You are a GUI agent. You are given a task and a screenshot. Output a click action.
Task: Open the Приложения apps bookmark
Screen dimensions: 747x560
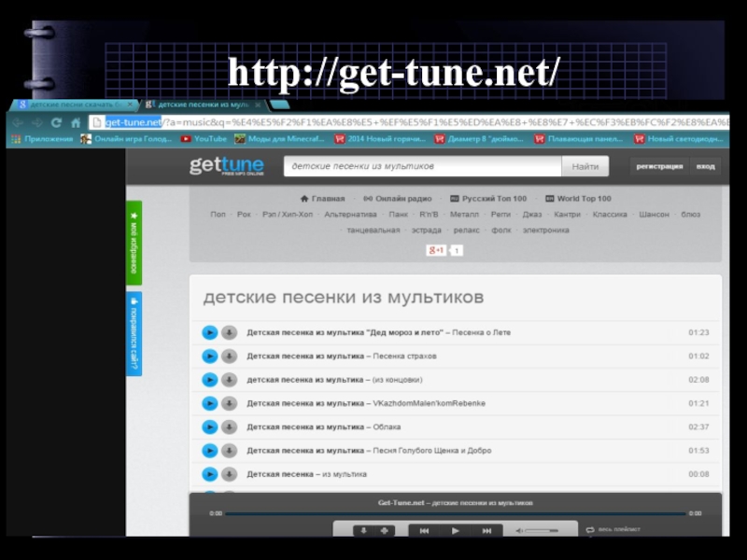42,139
